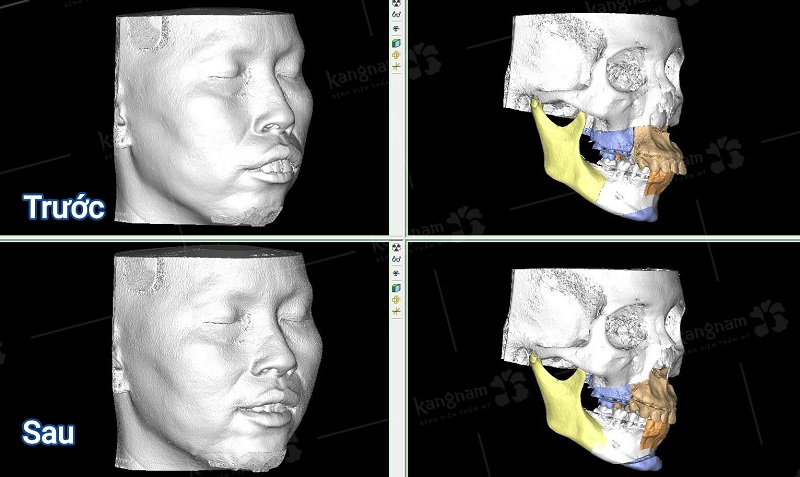
Task: Toggle the axes crosshair icon in the Trước toolbar
Action: pyautogui.click(x=396, y=66)
